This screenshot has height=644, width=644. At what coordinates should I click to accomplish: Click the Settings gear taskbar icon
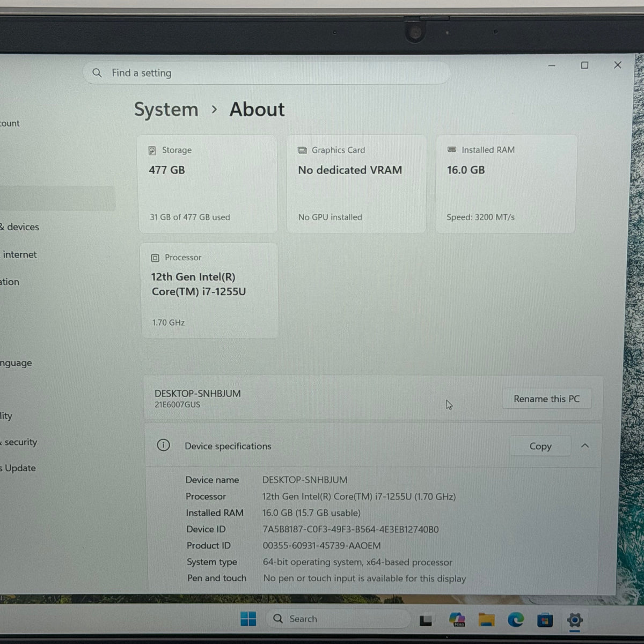point(575,620)
